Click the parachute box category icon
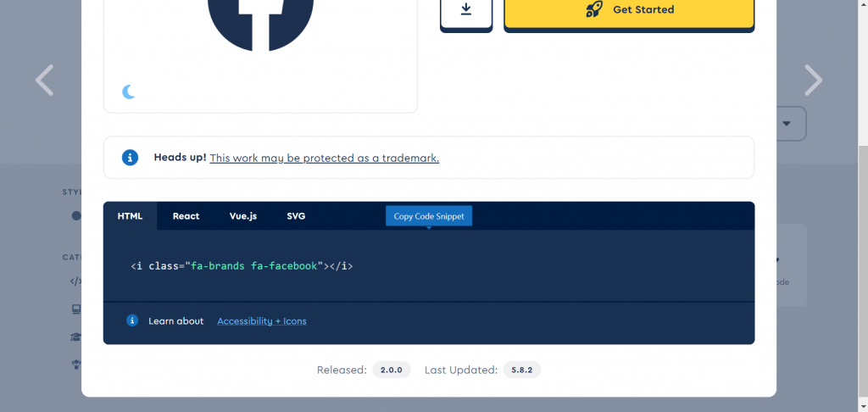This screenshot has width=868, height=412. pos(76,365)
